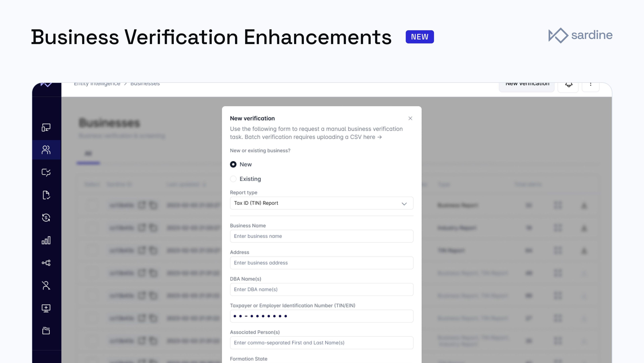The width and height of the screenshot is (644, 363).
Task: Click the document checkmark sidebar icon
Action: pos(46,195)
